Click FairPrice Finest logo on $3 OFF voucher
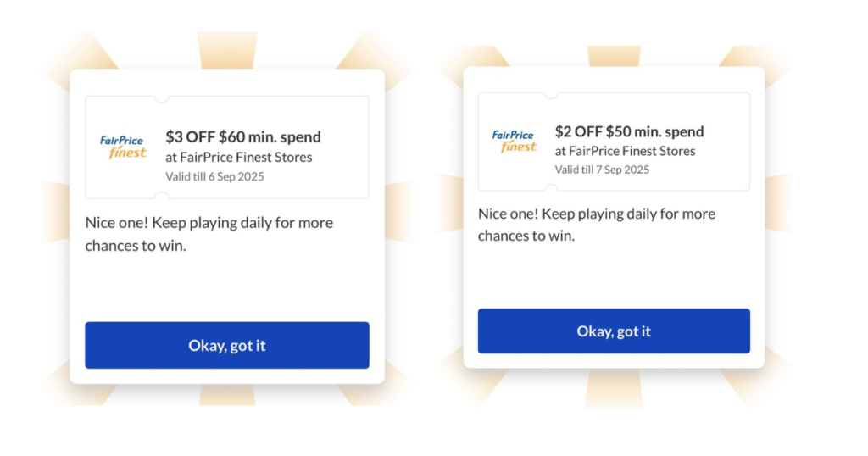This screenshot has height=456, width=868. pos(123,147)
